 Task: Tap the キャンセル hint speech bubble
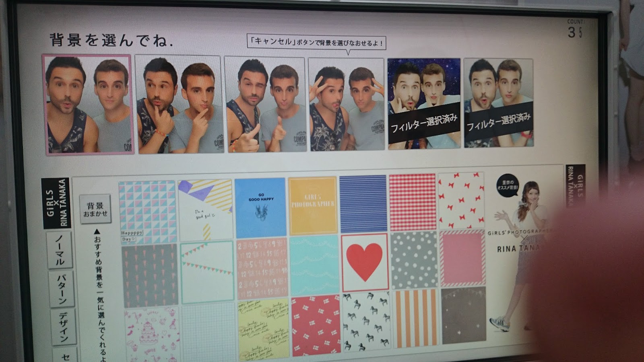pyautogui.click(x=316, y=43)
